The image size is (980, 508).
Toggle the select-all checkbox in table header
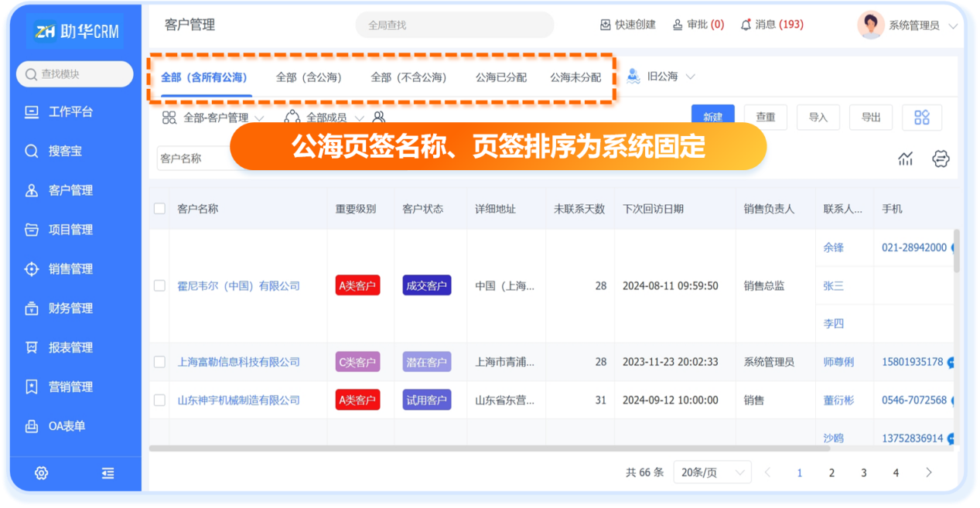[159, 209]
